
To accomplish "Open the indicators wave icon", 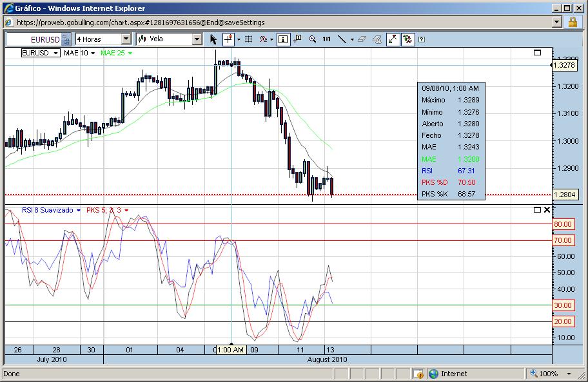I will tap(263, 39).
